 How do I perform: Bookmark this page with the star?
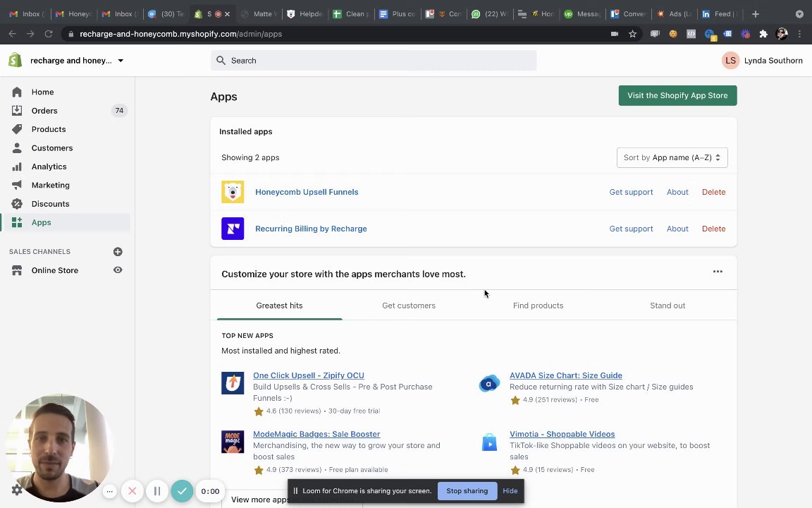coord(632,34)
